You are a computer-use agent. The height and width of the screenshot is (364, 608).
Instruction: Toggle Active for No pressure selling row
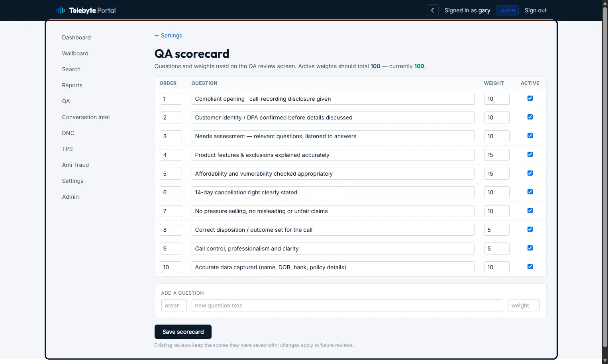[530, 211]
